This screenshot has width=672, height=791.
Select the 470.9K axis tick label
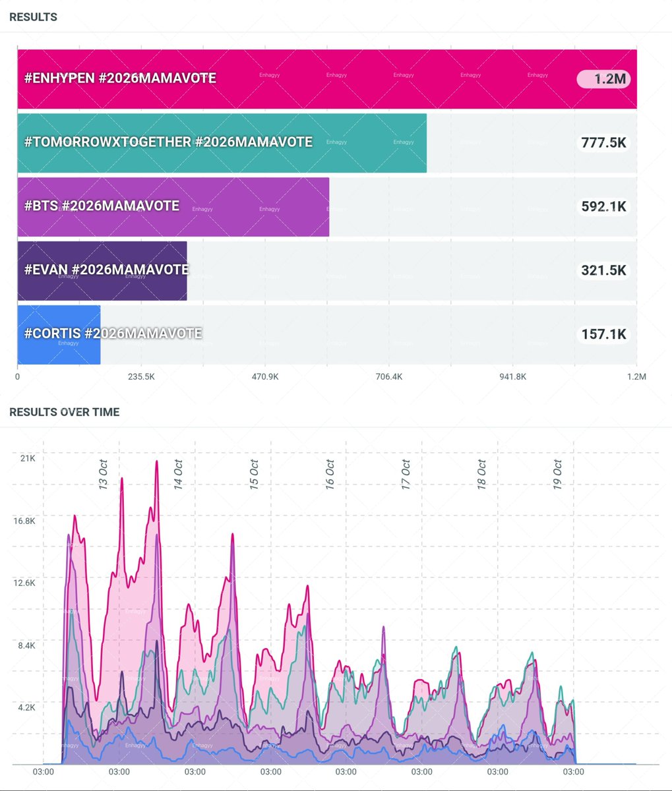pos(265,377)
